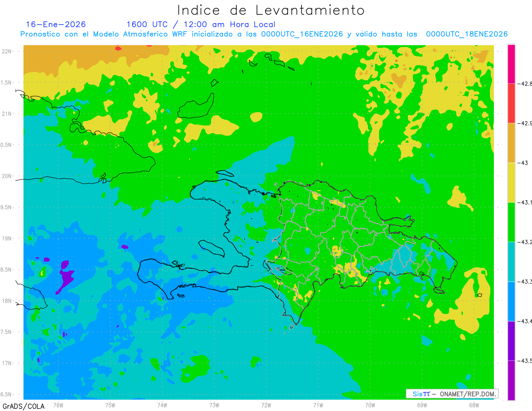Click the '69W' longitude label
The width and height of the screenshot is (532, 411).
click(422, 404)
